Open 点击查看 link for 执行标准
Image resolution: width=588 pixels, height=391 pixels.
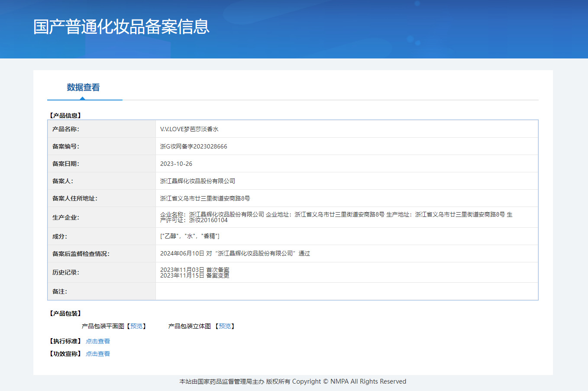[98, 341]
